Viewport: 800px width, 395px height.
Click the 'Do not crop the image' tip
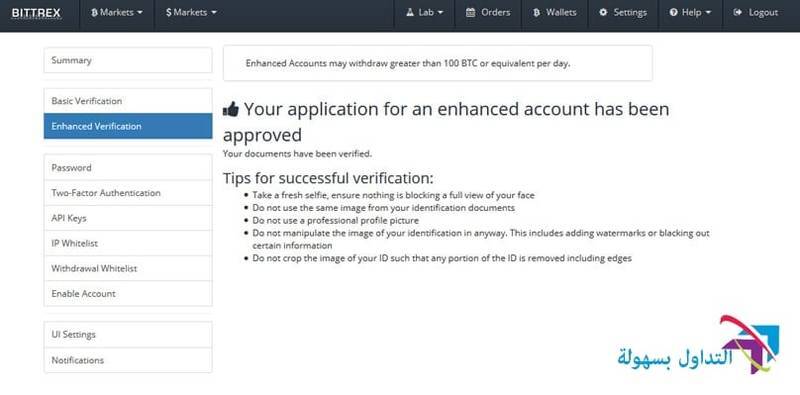(442, 258)
